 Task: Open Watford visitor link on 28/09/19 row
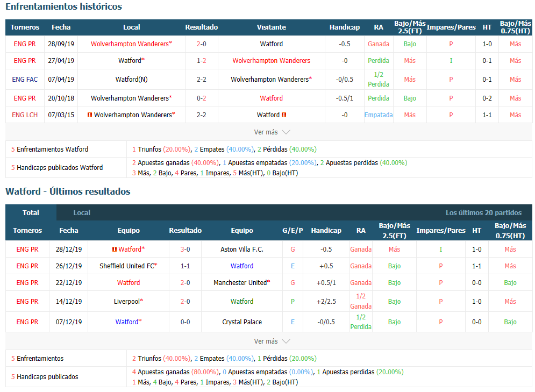pos(271,44)
